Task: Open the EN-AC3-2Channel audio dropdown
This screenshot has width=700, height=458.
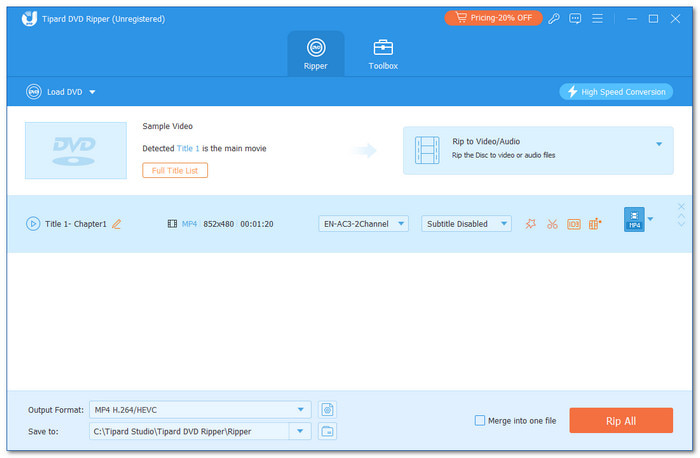Action: coord(363,224)
